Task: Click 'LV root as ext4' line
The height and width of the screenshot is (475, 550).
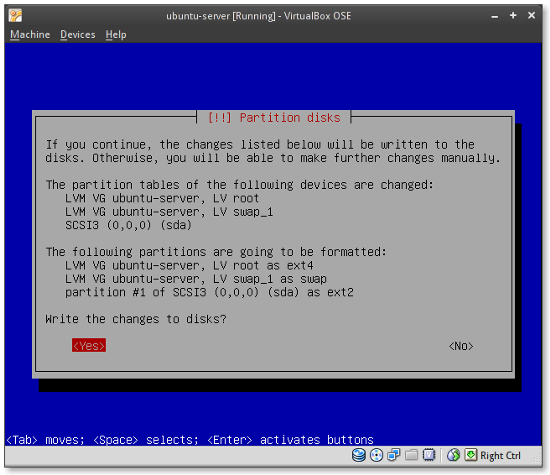Action: [x=189, y=266]
